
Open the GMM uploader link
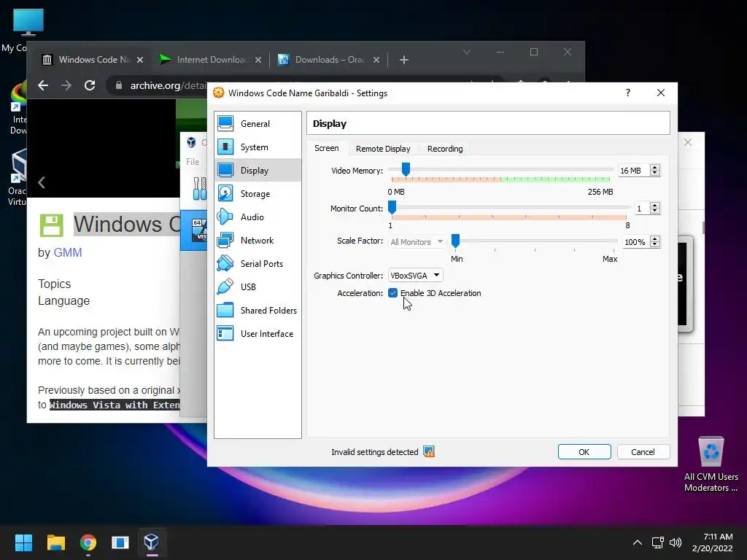(x=68, y=252)
